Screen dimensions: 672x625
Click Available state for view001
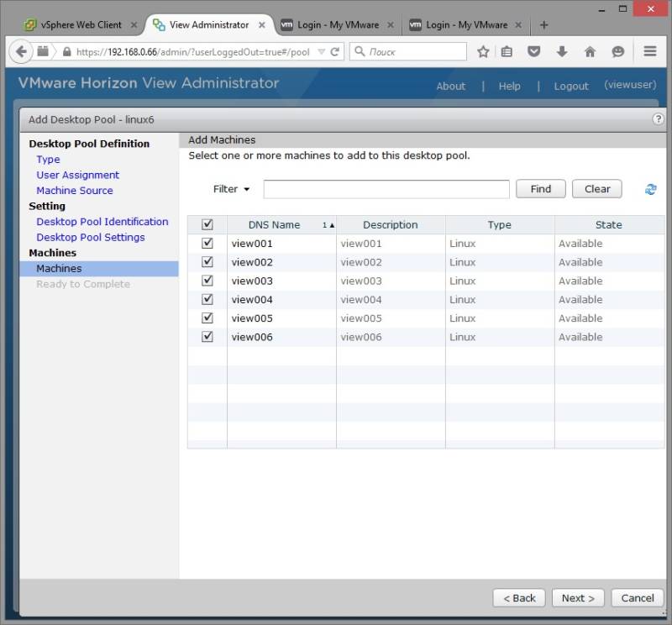(x=609, y=243)
